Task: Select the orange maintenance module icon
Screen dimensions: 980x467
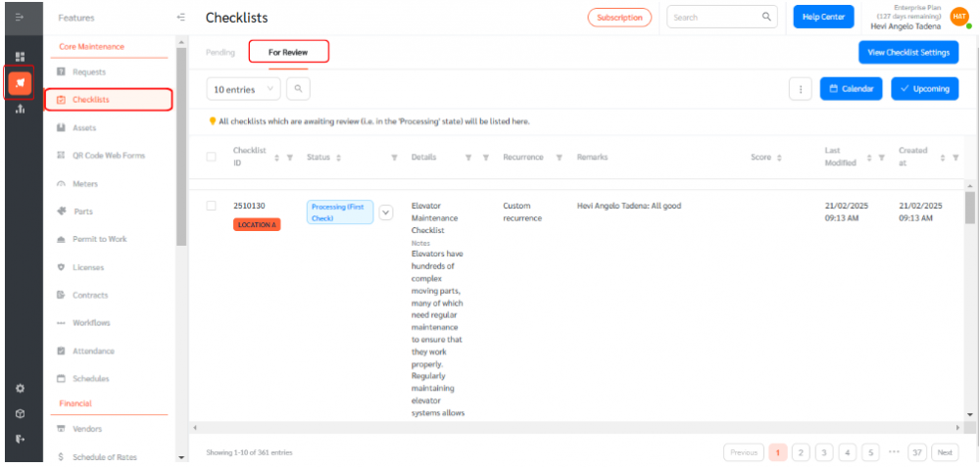Action: (x=20, y=83)
